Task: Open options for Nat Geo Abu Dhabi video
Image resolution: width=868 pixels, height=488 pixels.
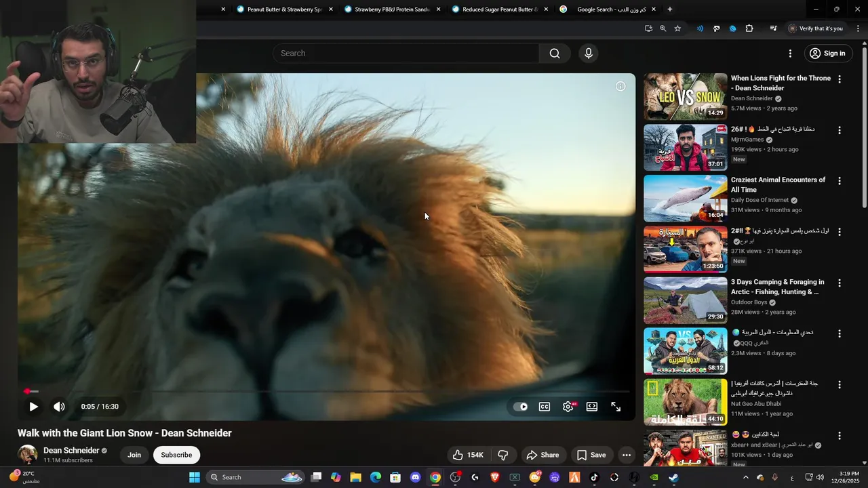Action: click(x=840, y=384)
